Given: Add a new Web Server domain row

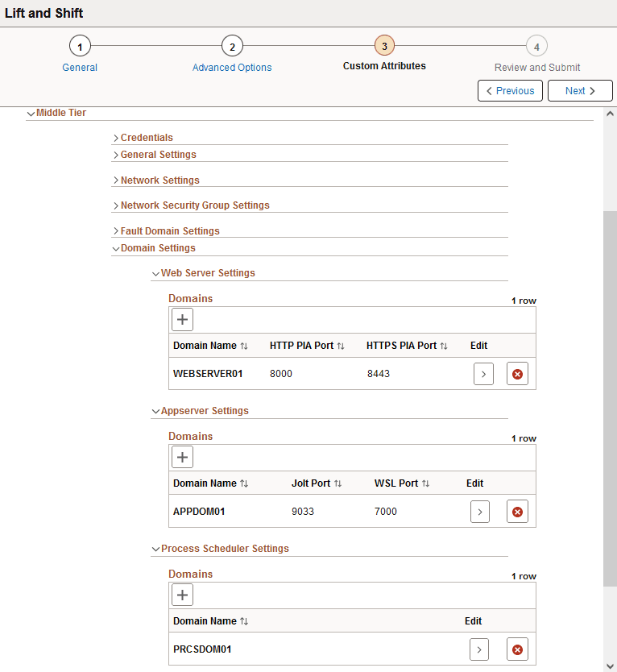Looking at the screenshot, I should [x=182, y=320].
